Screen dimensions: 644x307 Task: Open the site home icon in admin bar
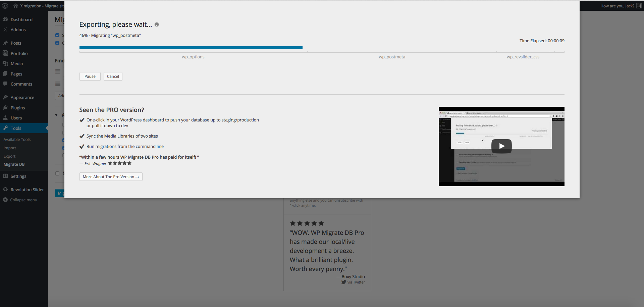click(x=15, y=6)
